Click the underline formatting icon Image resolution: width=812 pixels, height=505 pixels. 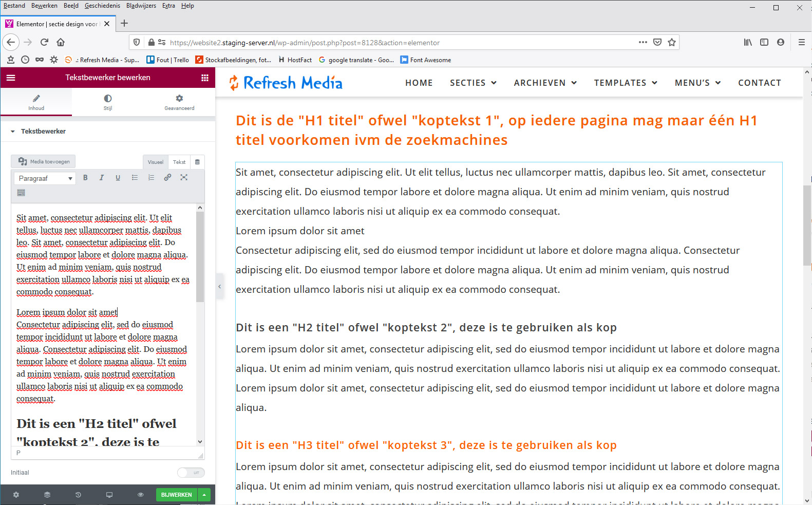118,178
